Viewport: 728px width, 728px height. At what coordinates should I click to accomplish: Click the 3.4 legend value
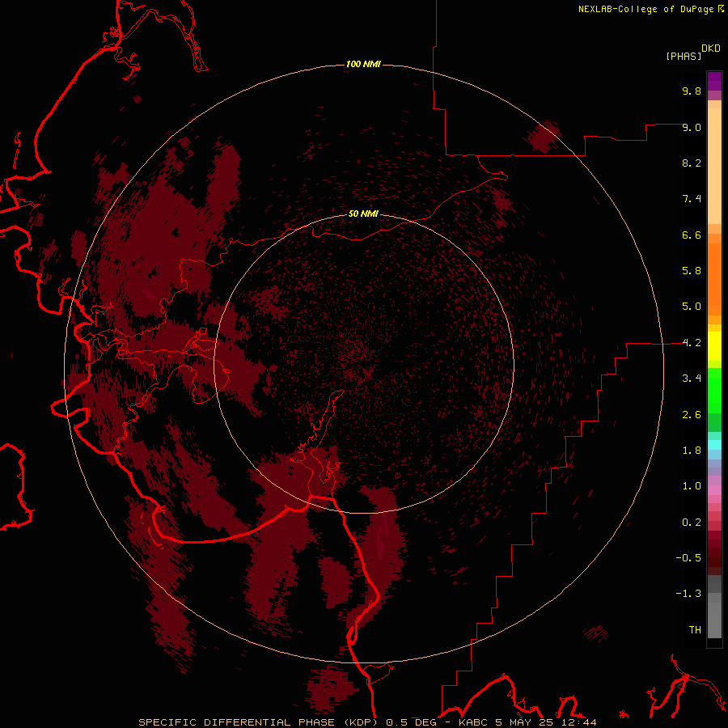click(692, 379)
